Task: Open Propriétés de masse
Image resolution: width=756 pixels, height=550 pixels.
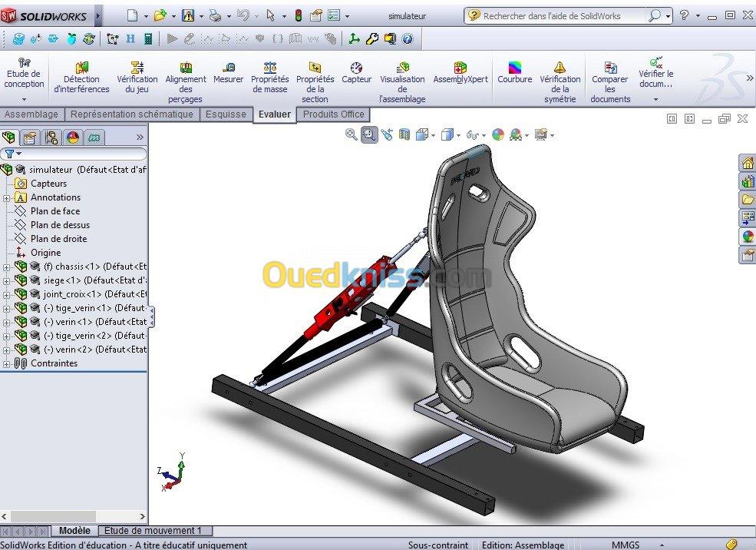Action: coord(270,78)
